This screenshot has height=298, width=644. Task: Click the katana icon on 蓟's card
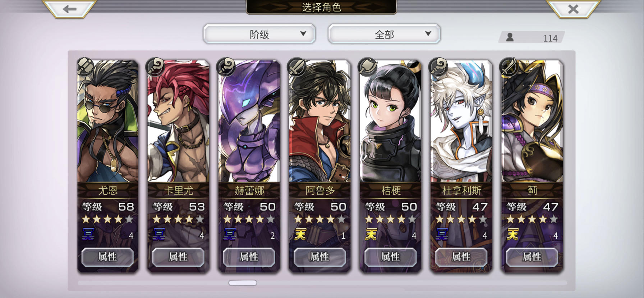[x=509, y=67]
